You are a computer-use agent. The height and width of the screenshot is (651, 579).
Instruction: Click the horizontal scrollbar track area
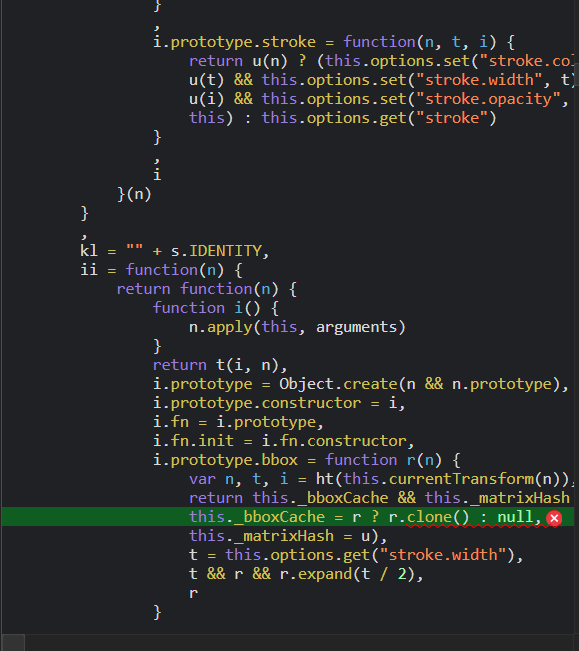click(302, 642)
